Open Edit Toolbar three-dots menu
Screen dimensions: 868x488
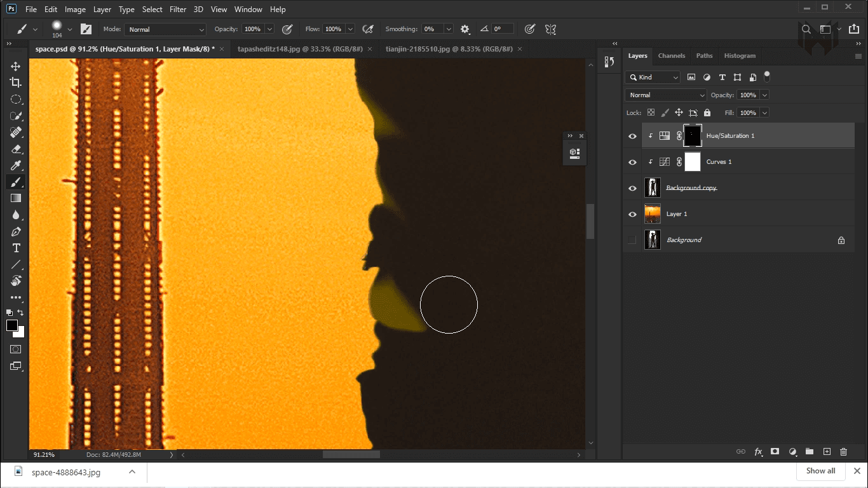16,297
